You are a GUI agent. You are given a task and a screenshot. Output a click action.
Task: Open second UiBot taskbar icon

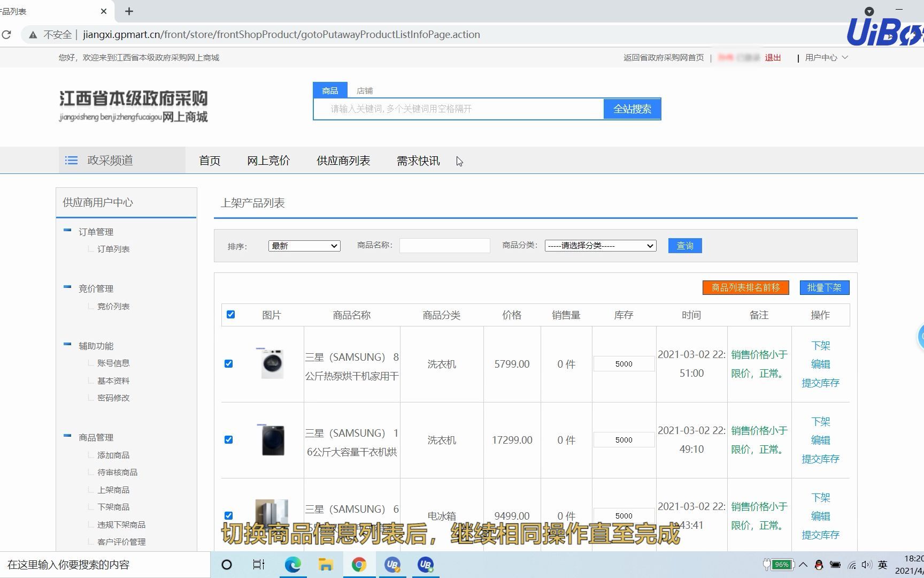coord(426,565)
